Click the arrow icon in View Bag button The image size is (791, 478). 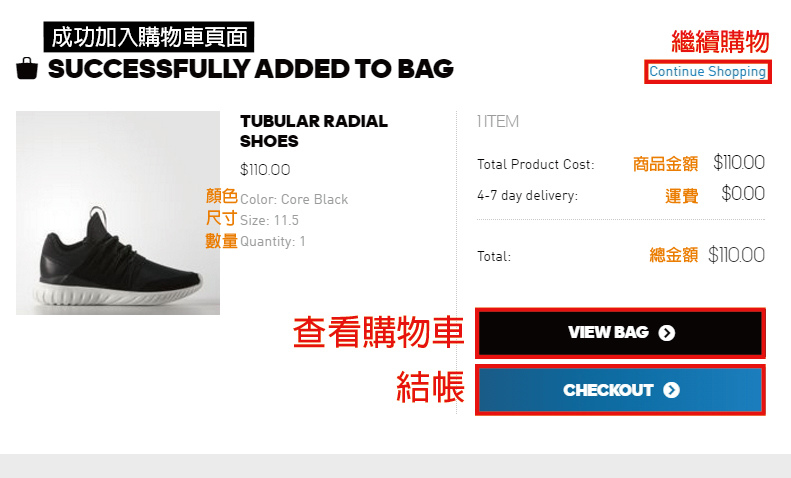click(666, 333)
